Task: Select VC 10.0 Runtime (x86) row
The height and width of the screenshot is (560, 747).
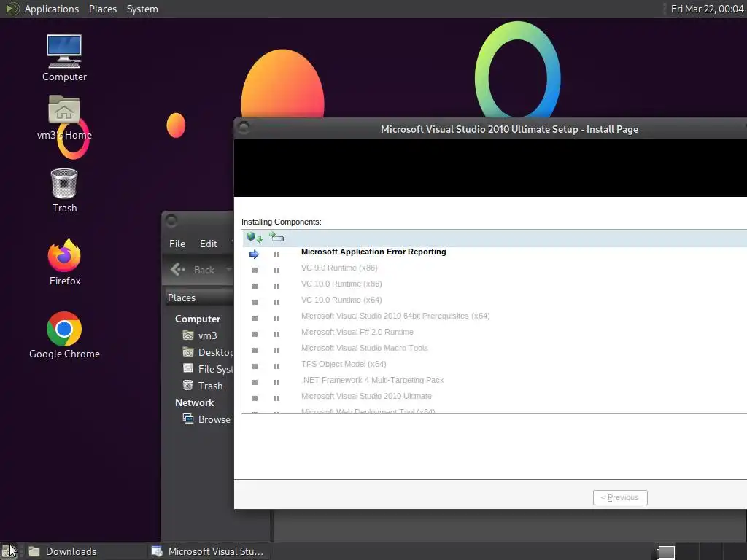Action: click(x=494, y=284)
